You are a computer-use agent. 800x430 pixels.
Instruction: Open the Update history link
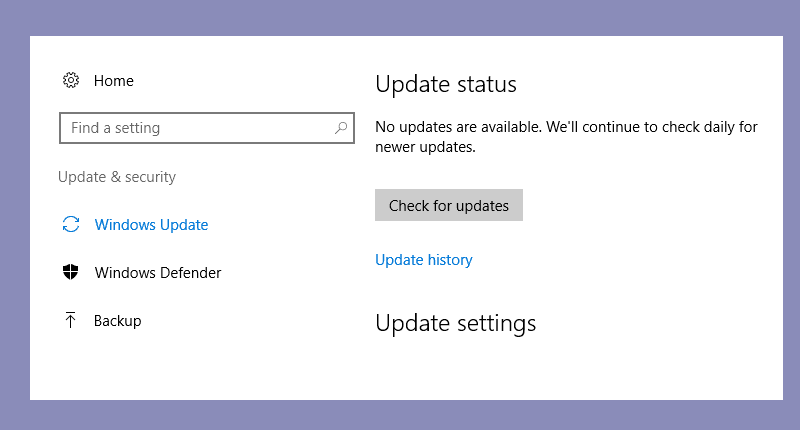tap(423, 260)
